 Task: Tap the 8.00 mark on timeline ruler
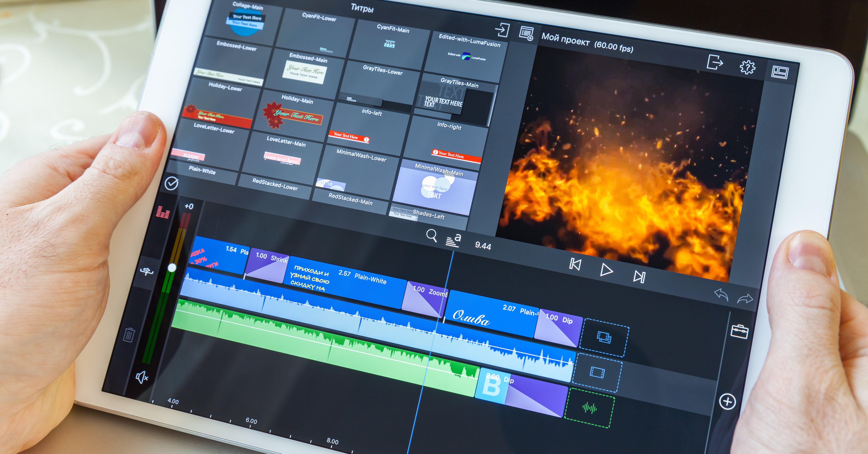point(333,441)
